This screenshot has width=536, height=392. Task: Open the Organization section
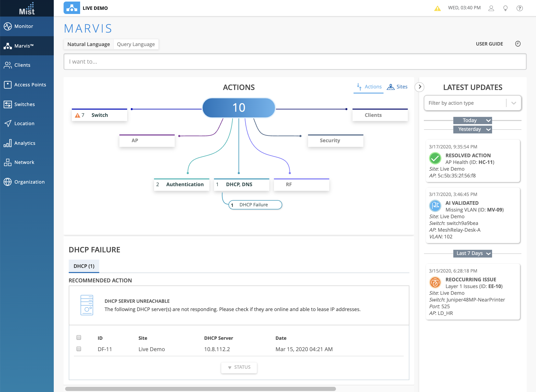coord(29,182)
